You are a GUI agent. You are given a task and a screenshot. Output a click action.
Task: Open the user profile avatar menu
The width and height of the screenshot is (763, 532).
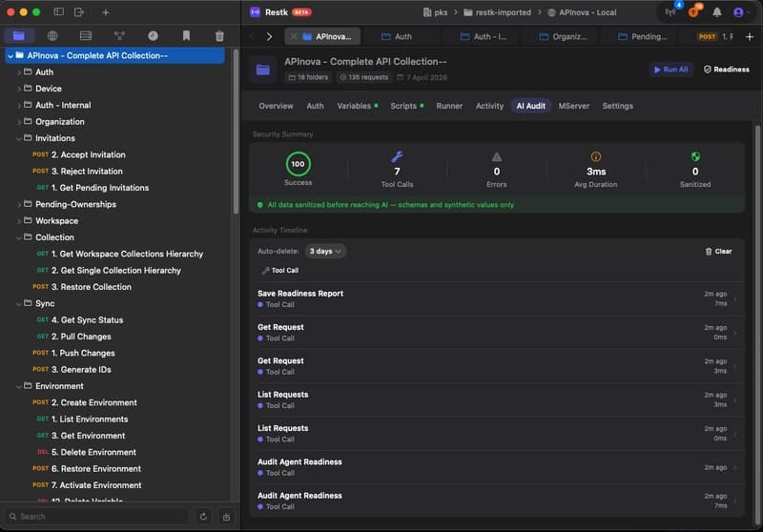[739, 12]
